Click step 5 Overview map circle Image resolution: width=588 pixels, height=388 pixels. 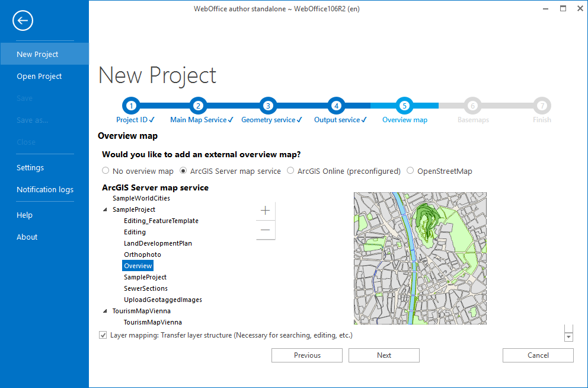click(x=404, y=106)
